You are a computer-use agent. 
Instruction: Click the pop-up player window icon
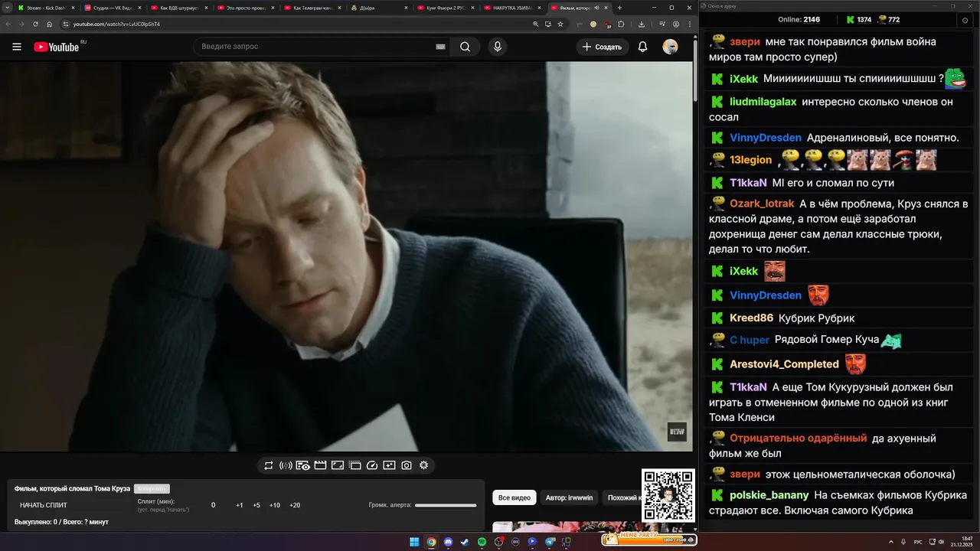(355, 465)
